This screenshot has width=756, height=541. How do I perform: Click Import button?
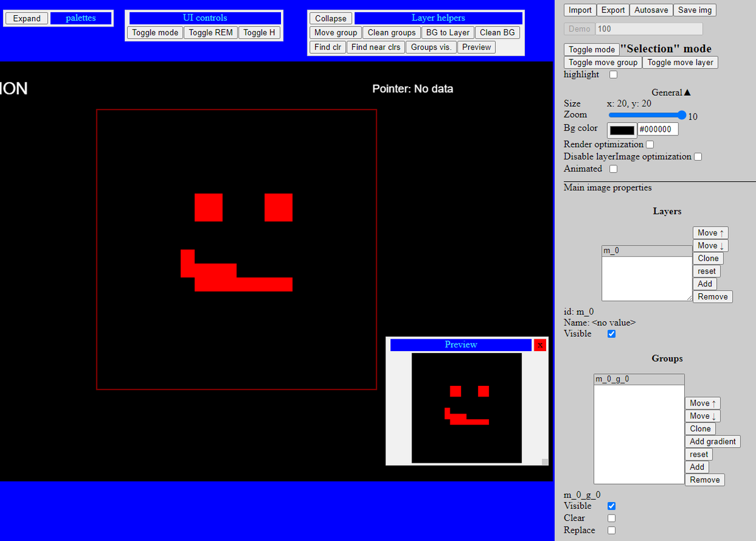point(580,10)
